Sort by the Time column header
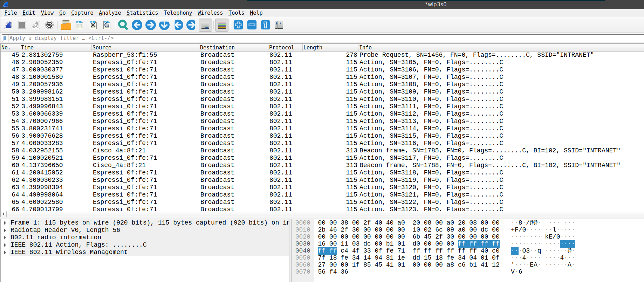 click(56, 47)
